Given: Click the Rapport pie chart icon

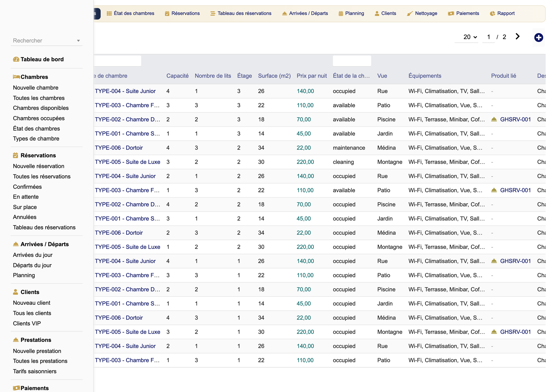Looking at the screenshot, I should [x=492, y=13].
